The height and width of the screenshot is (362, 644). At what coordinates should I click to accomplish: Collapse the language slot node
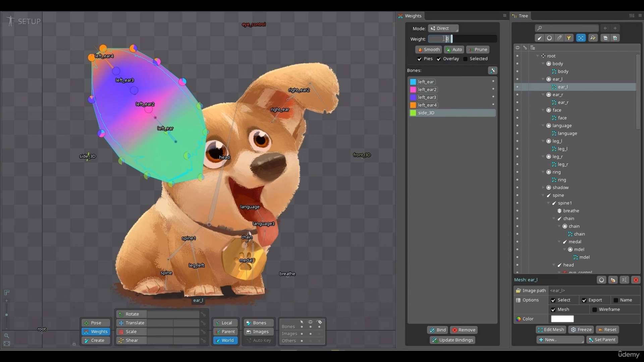(543, 126)
